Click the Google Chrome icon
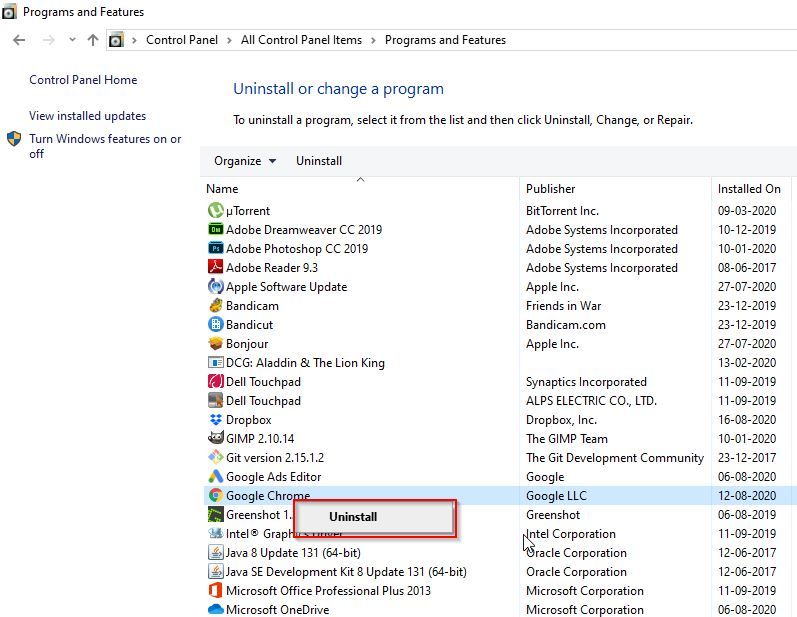This screenshot has height=617, width=797. 216,495
